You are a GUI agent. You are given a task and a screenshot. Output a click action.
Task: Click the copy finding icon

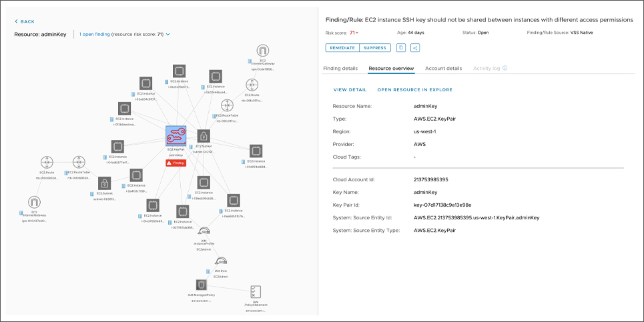pos(401,48)
